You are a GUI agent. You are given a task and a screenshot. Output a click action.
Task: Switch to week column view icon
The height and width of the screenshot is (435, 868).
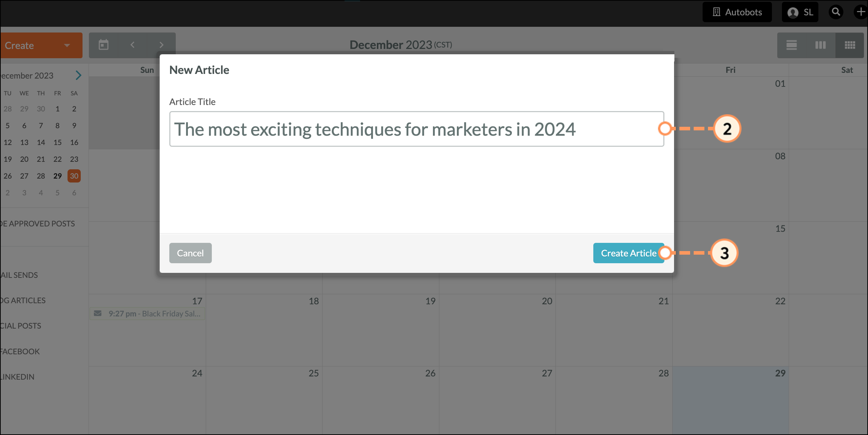pyautogui.click(x=820, y=45)
